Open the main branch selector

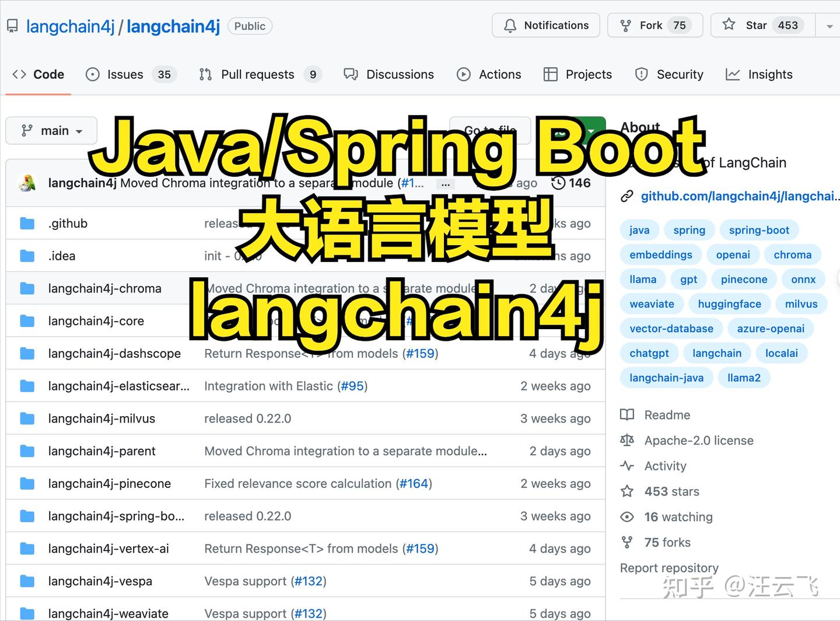coord(51,130)
